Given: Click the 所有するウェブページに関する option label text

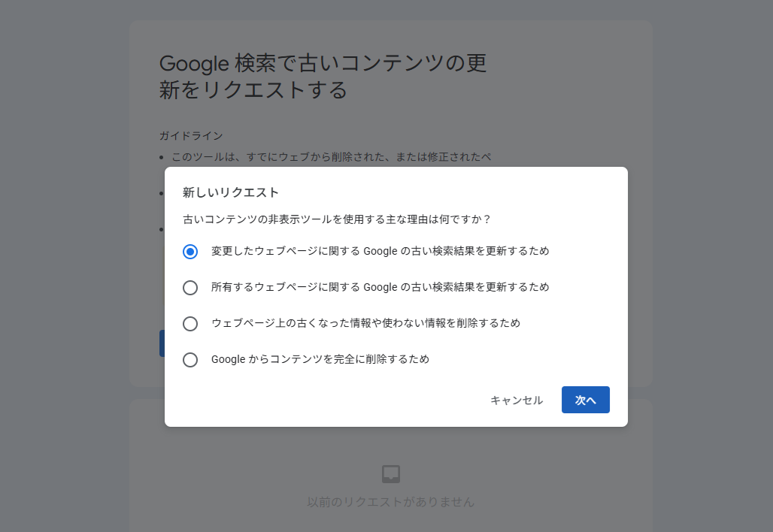Looking at the screenshot, I should point(380,287).
